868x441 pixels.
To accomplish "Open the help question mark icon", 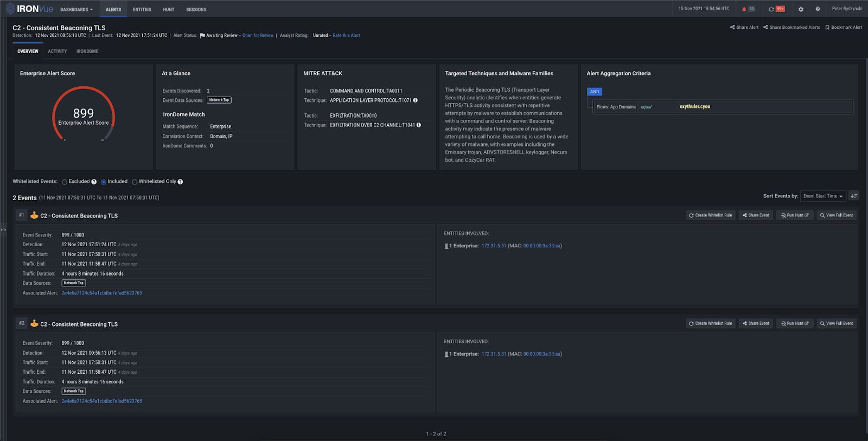I will pyautogui.click(x=818, y=9).
